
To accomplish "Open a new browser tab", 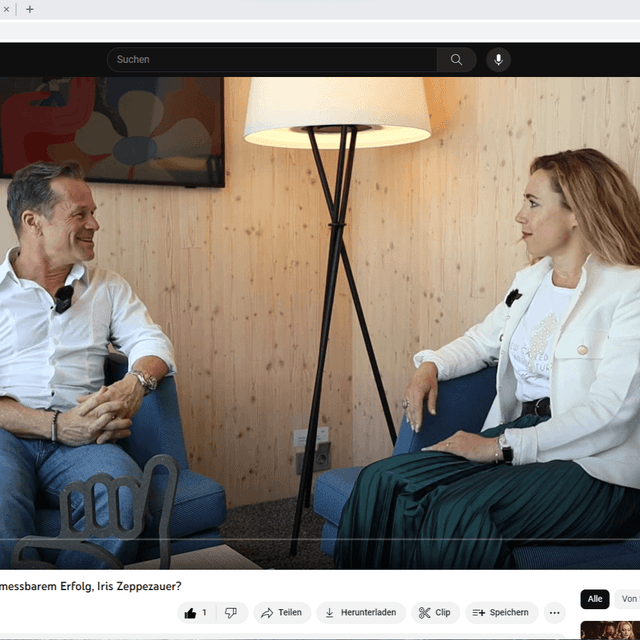I will tap(30, 9).
